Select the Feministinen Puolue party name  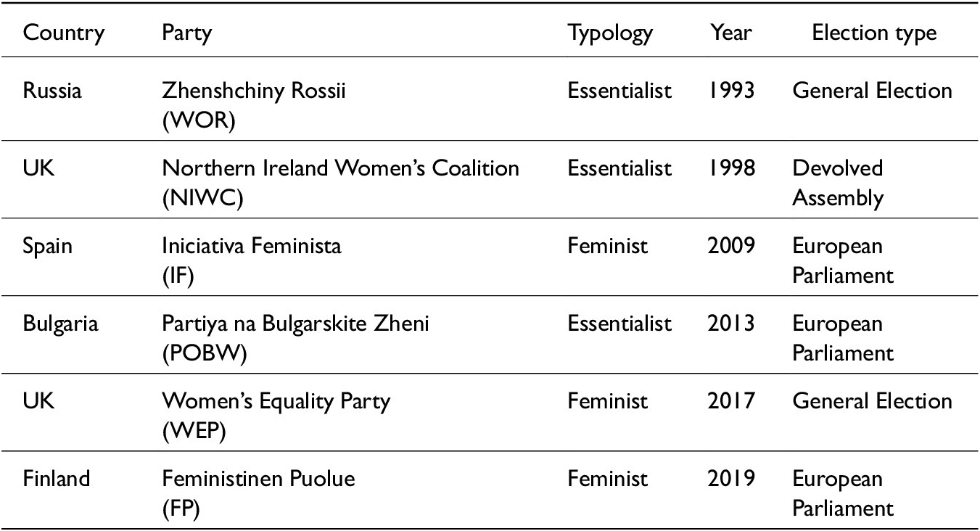(x=258, y=479)
